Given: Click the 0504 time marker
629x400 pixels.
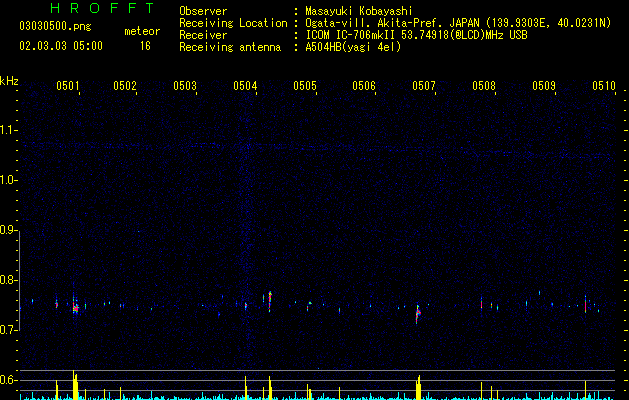Looking at the screenshot, I should [245, 85].
